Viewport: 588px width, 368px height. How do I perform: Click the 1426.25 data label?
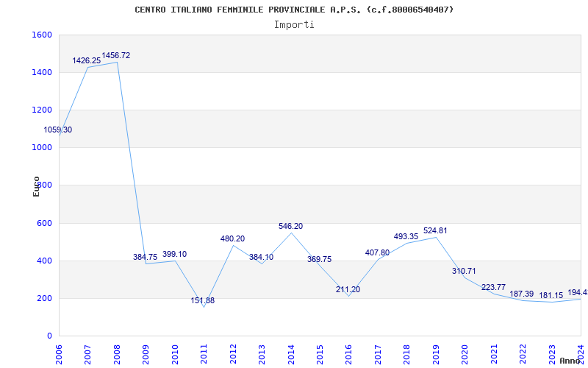point(87,60)
